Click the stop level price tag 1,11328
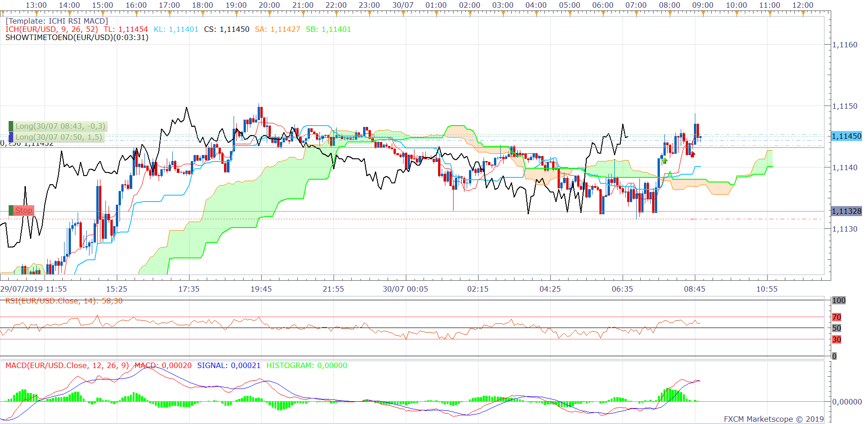 pyautogui.click(x=847, y=211)
